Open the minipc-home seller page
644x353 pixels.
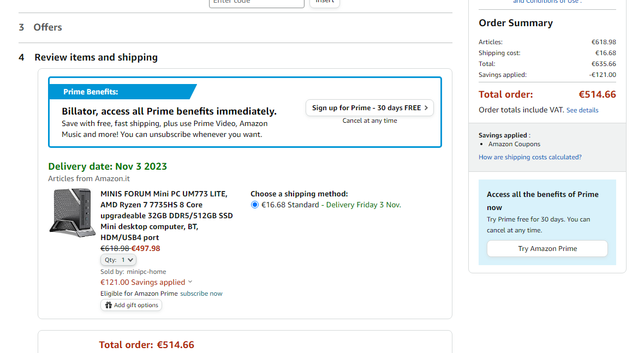click(146, 272)
